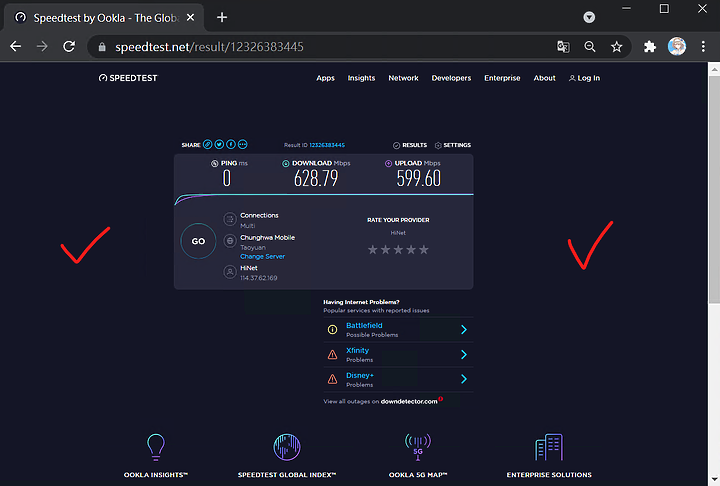Image resolution: width=720 pixels, height=486 pixels.
Task: Expand Disney+ row chevron
Action: click(x=464, y=379)
